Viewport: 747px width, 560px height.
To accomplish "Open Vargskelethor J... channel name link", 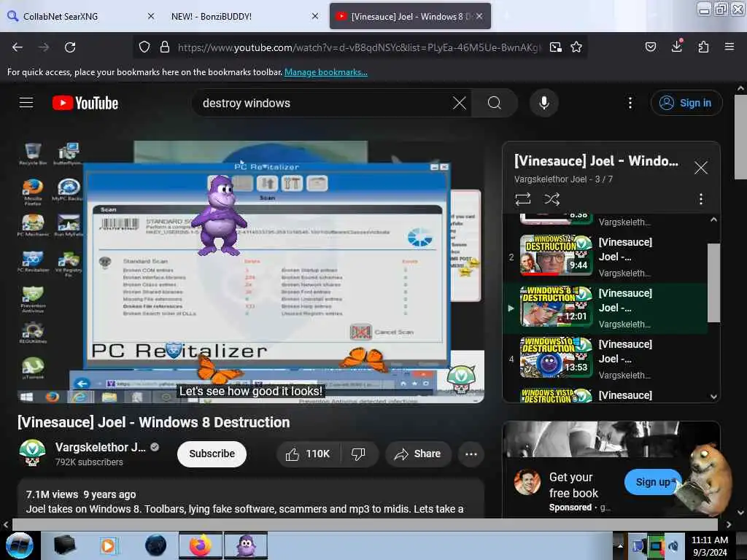I will click(101, 447).
